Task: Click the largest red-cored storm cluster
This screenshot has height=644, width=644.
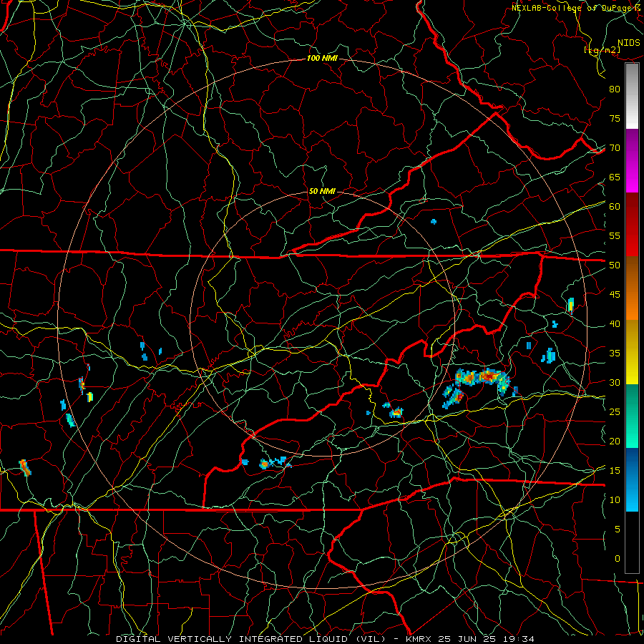Action: point(482,378)
